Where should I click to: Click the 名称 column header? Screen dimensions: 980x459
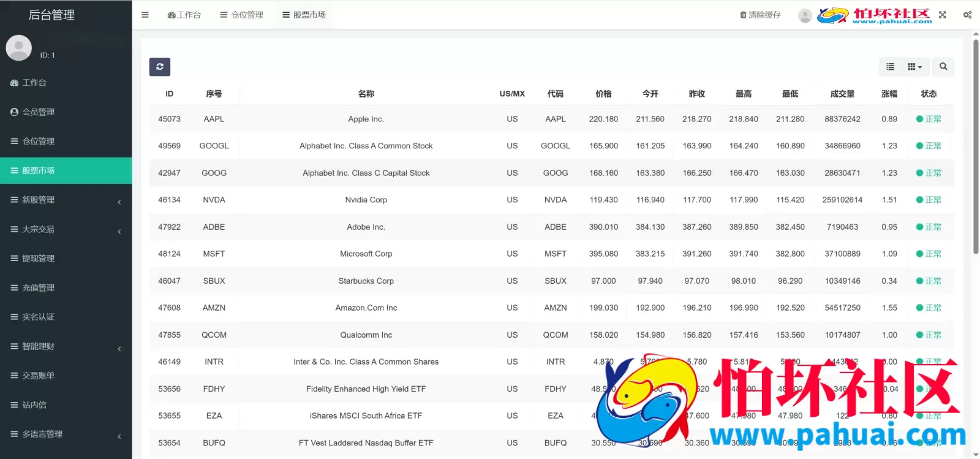click(x=366, y=94)
